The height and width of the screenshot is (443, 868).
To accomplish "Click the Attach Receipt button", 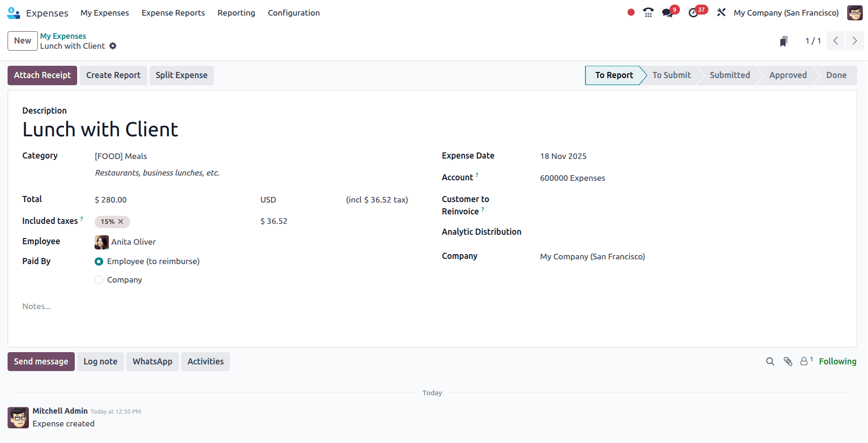I will pyautogui.click(x=42, y=75).
